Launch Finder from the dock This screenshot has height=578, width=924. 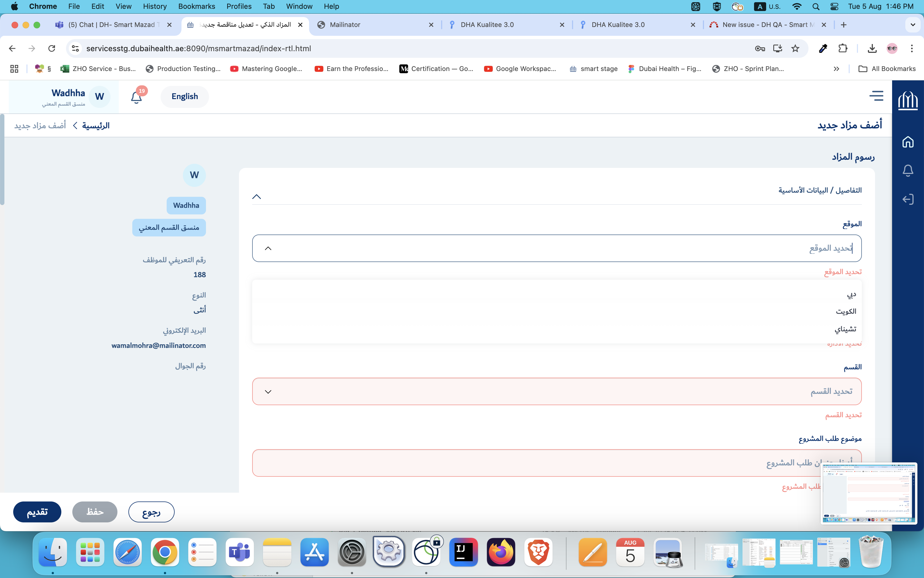[53, 552]
